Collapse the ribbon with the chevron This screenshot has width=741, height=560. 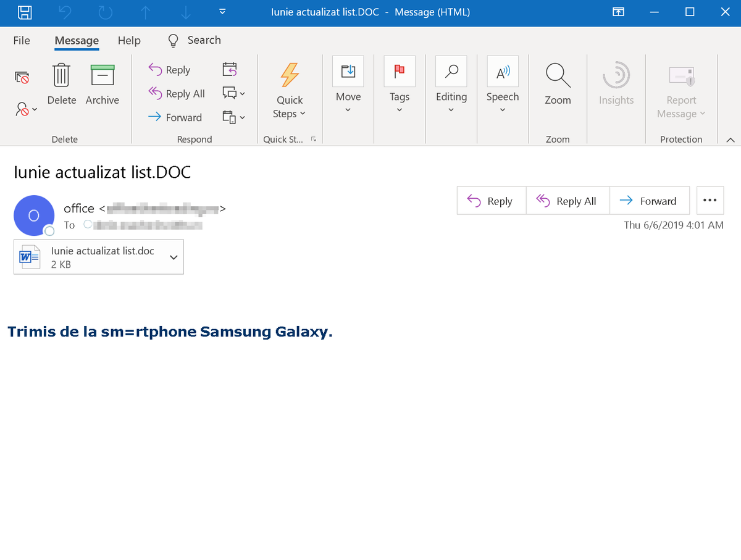click(x=731, y=140)
